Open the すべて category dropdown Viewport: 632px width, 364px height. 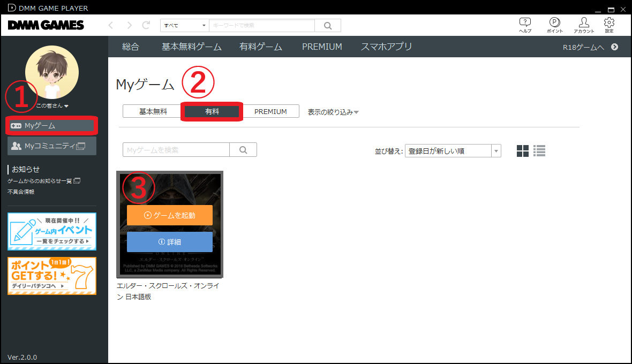coord(185,25)
